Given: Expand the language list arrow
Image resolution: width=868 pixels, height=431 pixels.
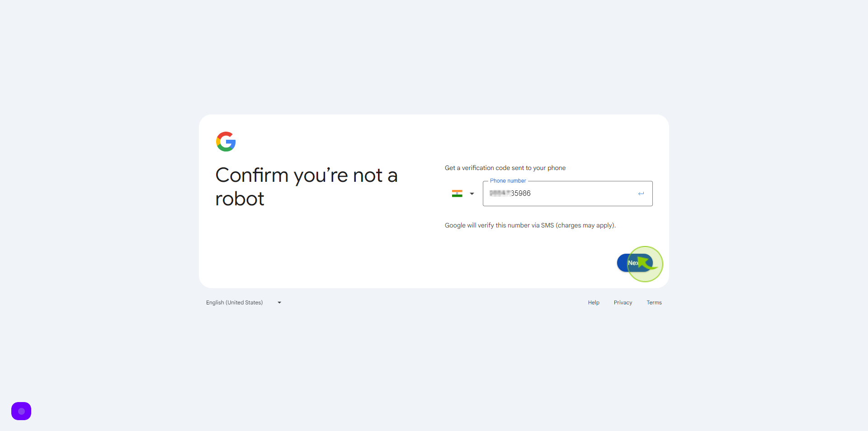Looking at the screenshot, I should (x=279, y=303).
